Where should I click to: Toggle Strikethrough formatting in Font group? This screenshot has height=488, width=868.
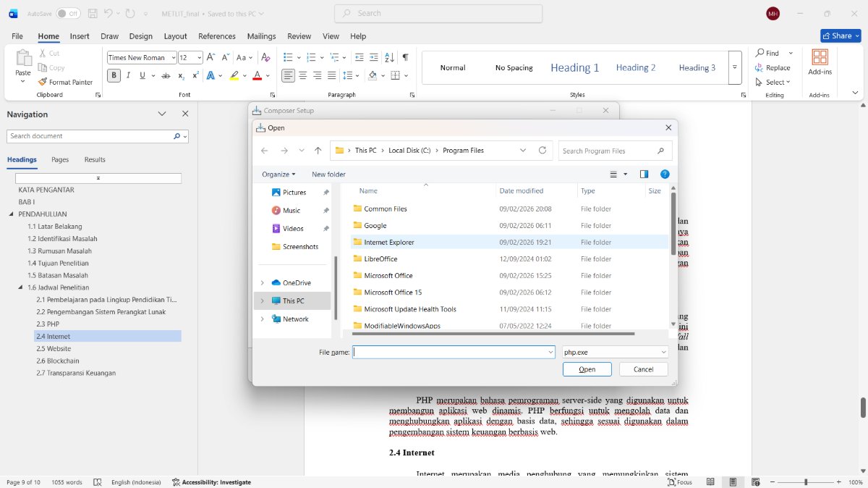click(166, 75)
